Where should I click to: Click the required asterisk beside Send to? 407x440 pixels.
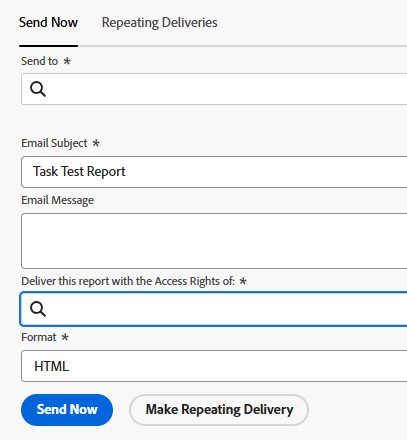(67, 61)
